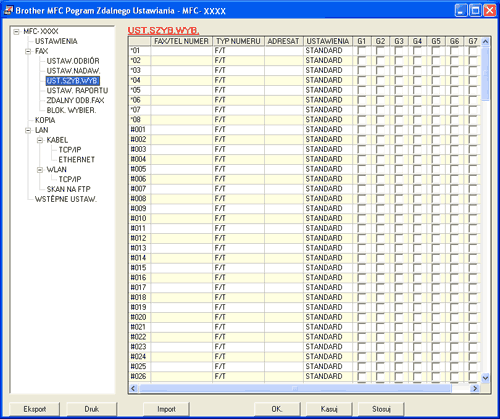
Task: Check G1 box for row *01
Action: pos(361,51)
